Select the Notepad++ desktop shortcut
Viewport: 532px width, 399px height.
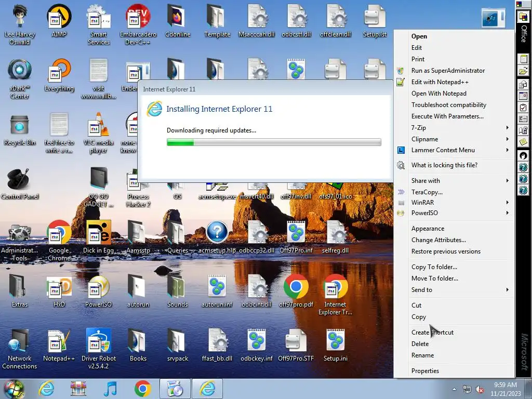tap(59, 345)
